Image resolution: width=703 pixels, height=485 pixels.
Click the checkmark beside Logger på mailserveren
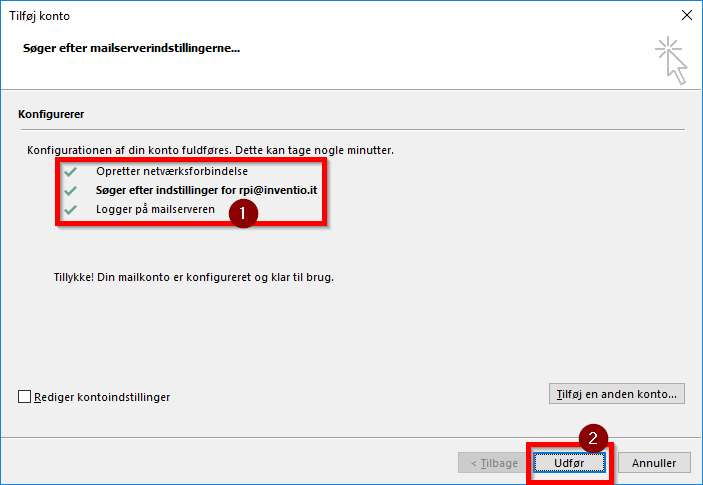click(x=70, y=209)
